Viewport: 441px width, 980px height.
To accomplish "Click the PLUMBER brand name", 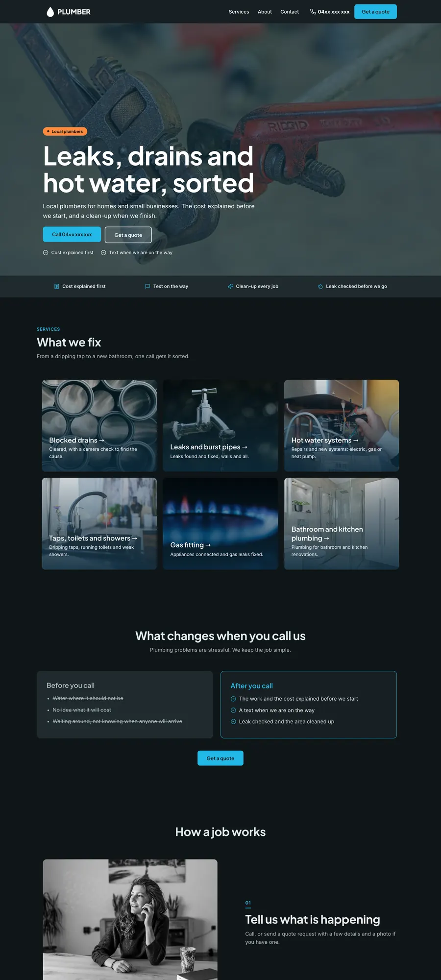I will coord(74,12).
